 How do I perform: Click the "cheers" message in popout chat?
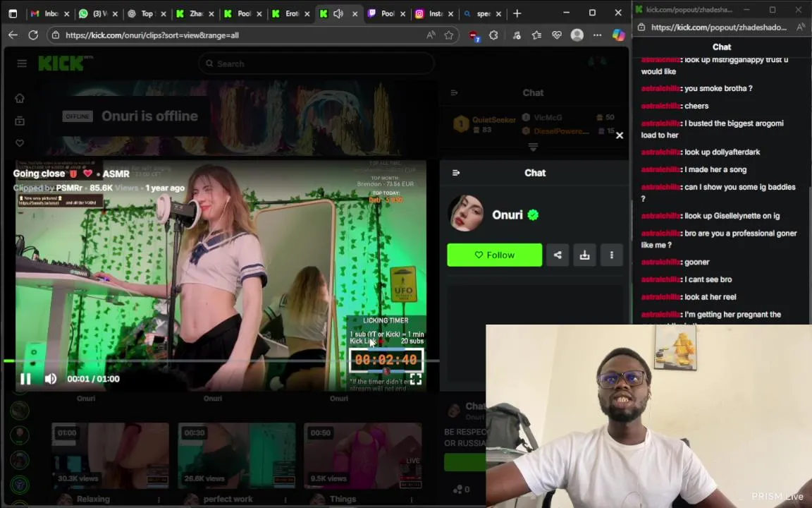(x=696, y=106)
